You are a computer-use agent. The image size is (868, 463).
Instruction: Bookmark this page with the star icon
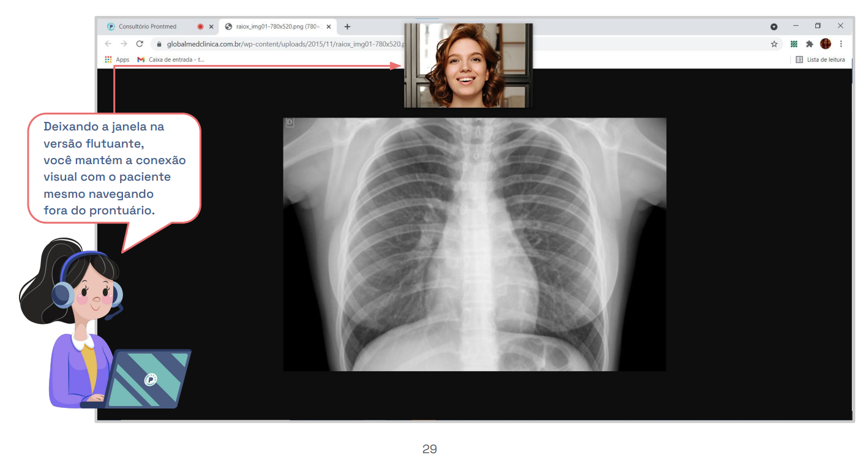774,44
